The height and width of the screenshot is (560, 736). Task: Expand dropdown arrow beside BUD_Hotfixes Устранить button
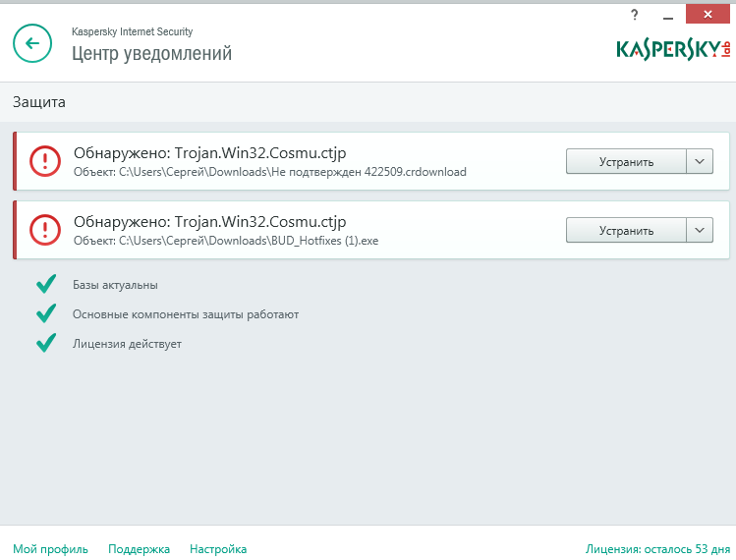(x=700, y=230)
